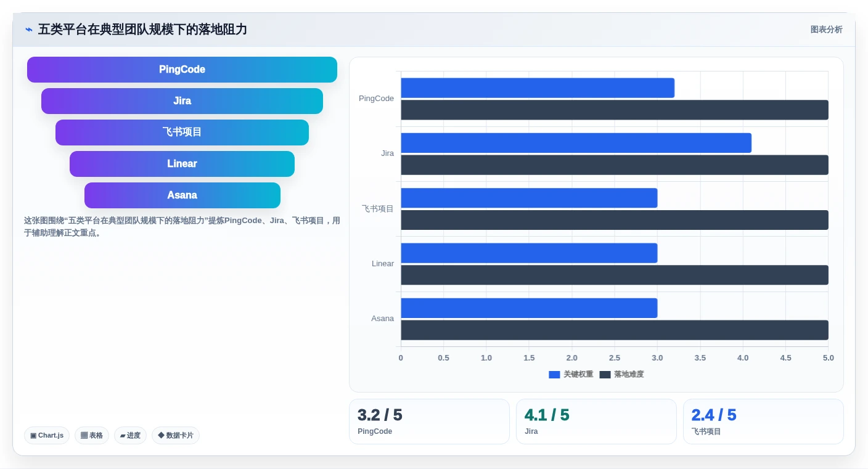Viewport: 868px width, 469px height.
Task: Click the chart description paragraph text
Action: (x=182, y=227)
